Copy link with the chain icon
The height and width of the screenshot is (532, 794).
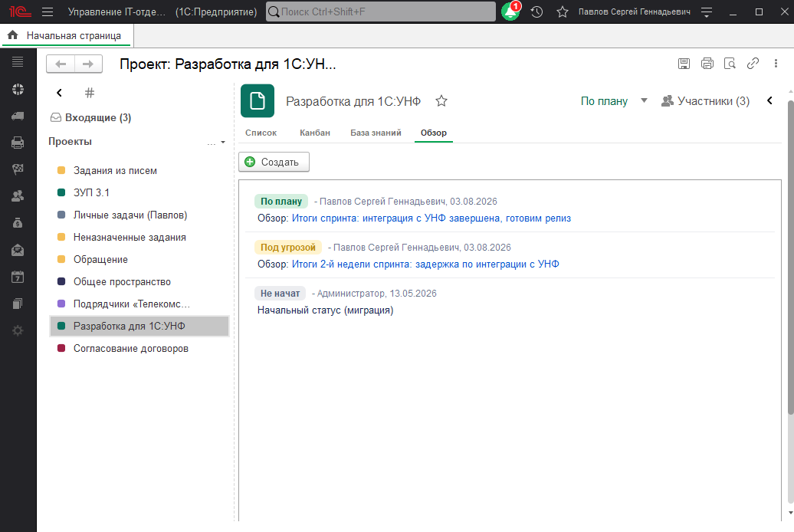coord(753,64)
